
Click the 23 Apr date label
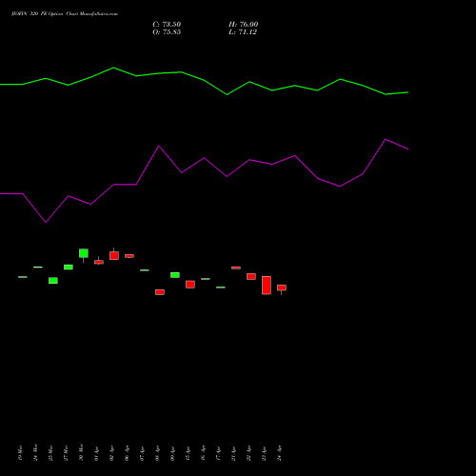pyautogui.click(x=264, y=454)
